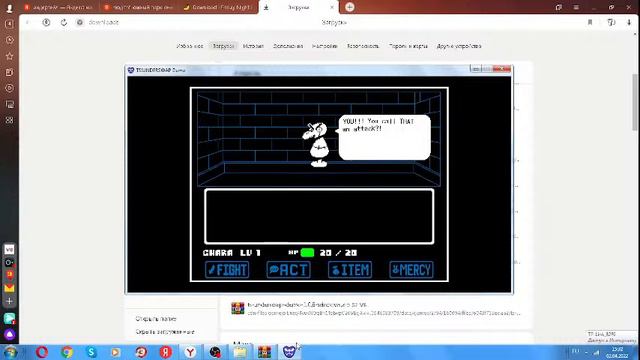Reload the page with the refresh icon
640x360 pixels.
point(64,22)
